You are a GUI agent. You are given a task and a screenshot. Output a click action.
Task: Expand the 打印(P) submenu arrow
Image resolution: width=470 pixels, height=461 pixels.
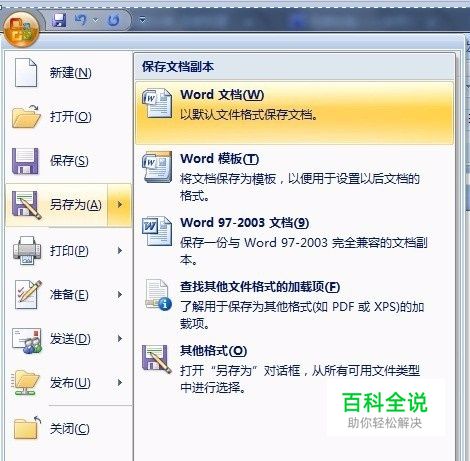click(120, 250)
